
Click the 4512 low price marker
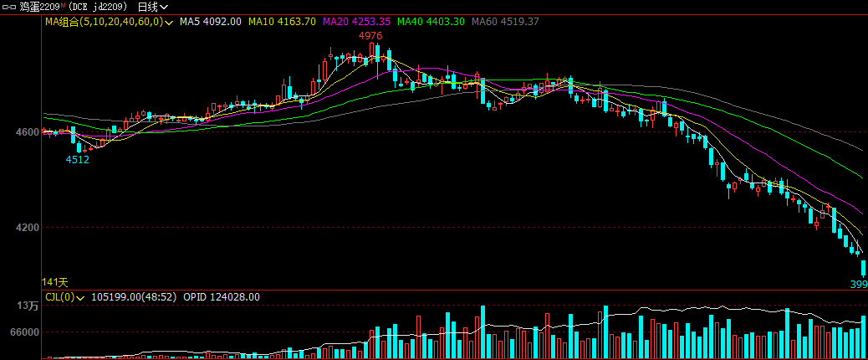[x=78, y=159]
